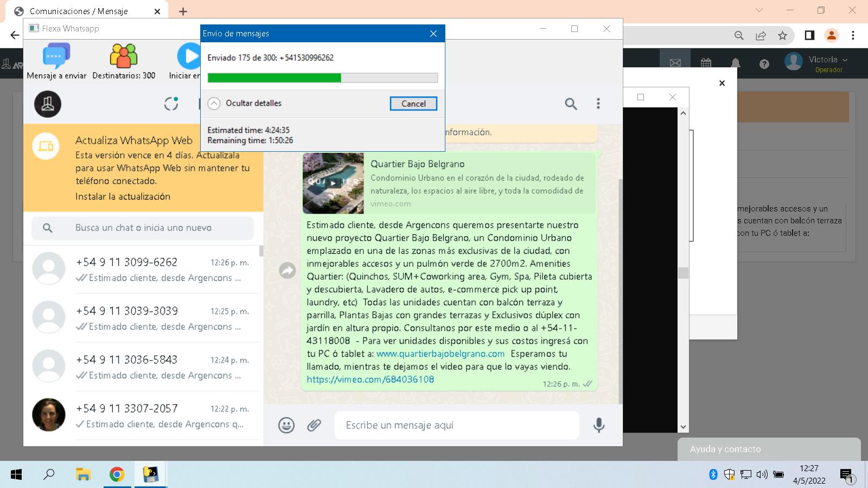868x488 pixels.
Task: Toggle the browser side panel icon
Action: pos(809,35)
